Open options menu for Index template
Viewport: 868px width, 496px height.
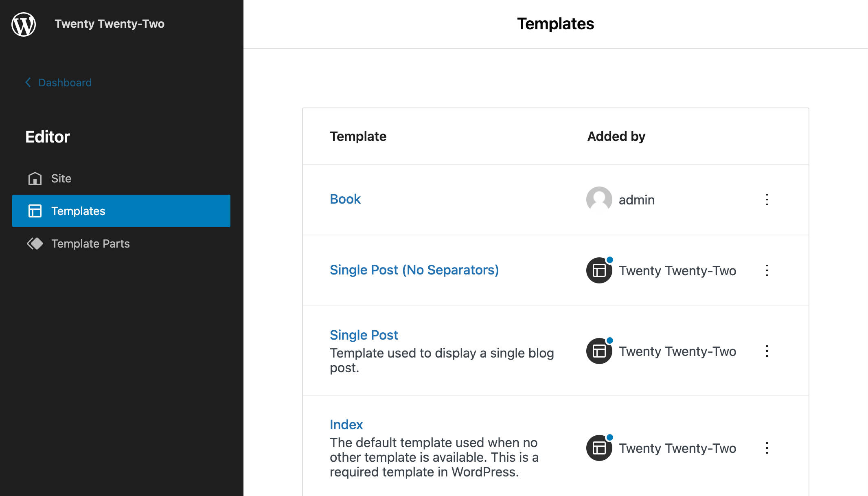pyautogui.click(x=767, y=448)
